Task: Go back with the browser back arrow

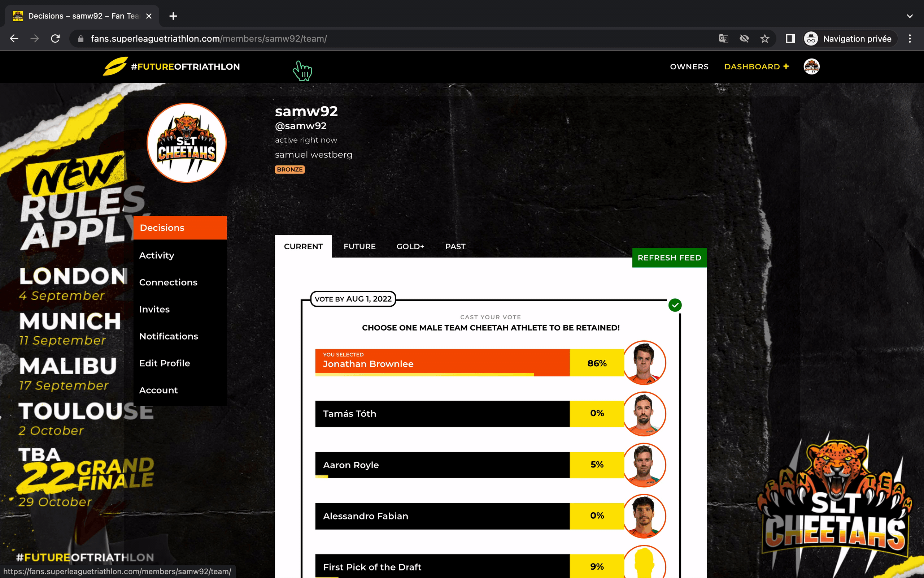Action: click(x=14, y=39)
